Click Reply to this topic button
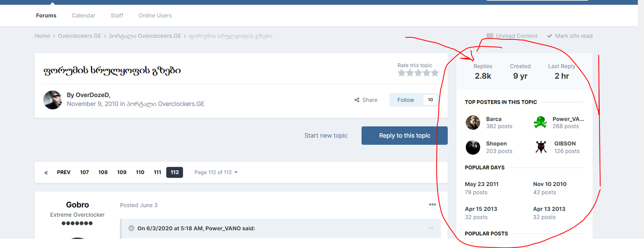 405,136
